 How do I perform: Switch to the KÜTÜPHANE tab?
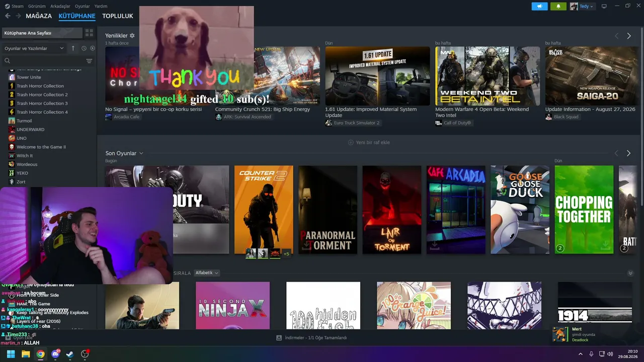pyautogui.click(x=77, y=16)
